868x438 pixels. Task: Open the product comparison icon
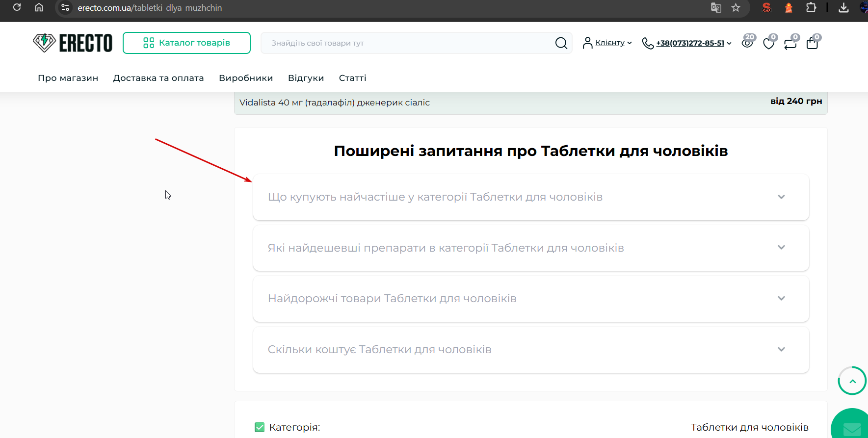coord(790,44)
